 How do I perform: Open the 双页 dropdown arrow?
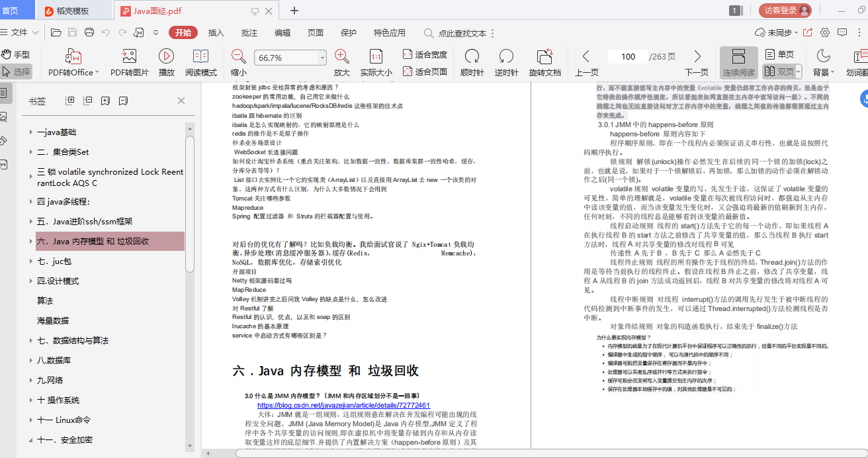pyautogui.click(x=799, y=71)
